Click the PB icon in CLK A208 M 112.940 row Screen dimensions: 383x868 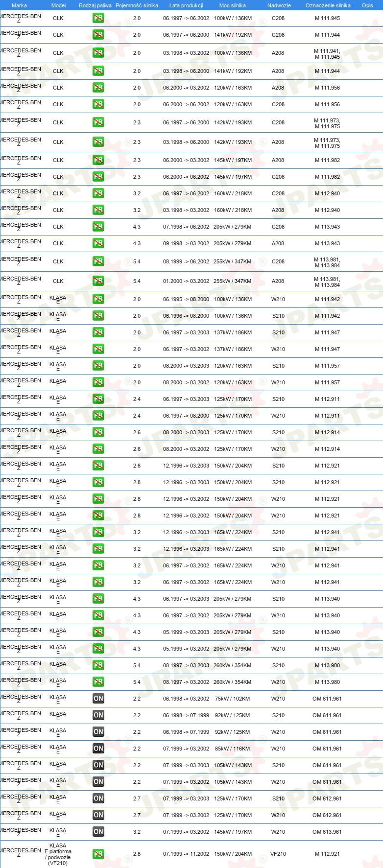point(98,210)
